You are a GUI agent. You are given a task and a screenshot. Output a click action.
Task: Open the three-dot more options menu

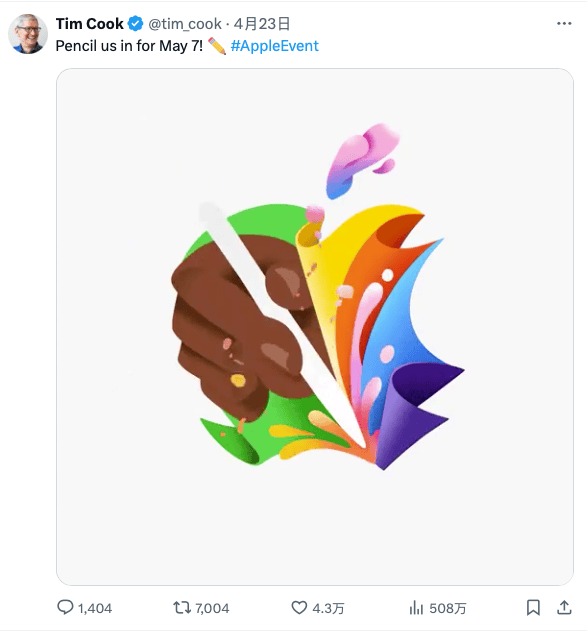[x=564, y=24]
